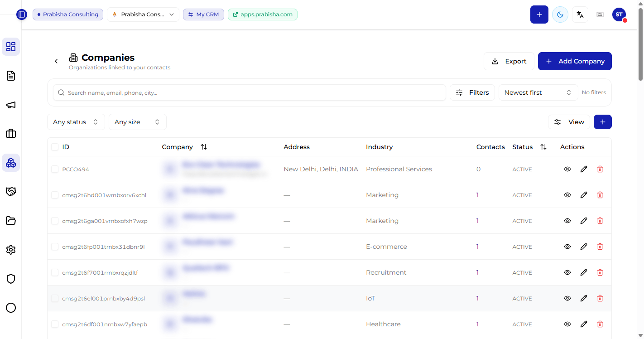Delete the Healthcare company row

coord(600,324)
